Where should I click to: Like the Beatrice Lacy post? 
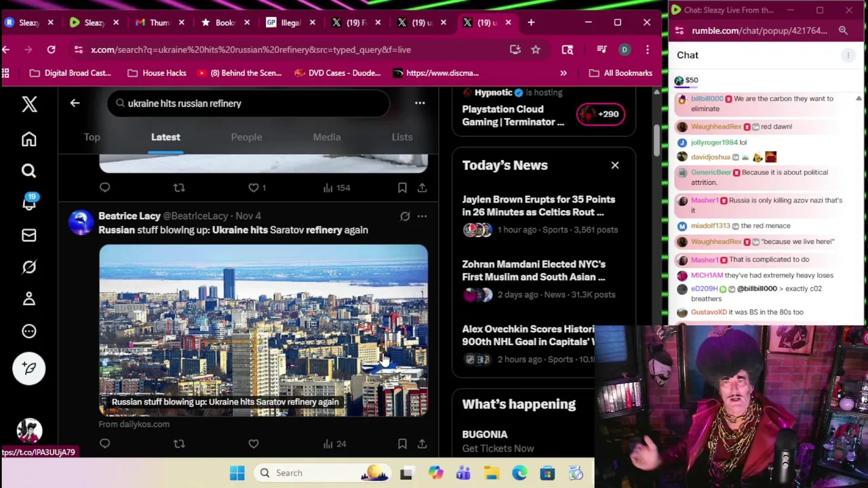[x=254, y=443]
